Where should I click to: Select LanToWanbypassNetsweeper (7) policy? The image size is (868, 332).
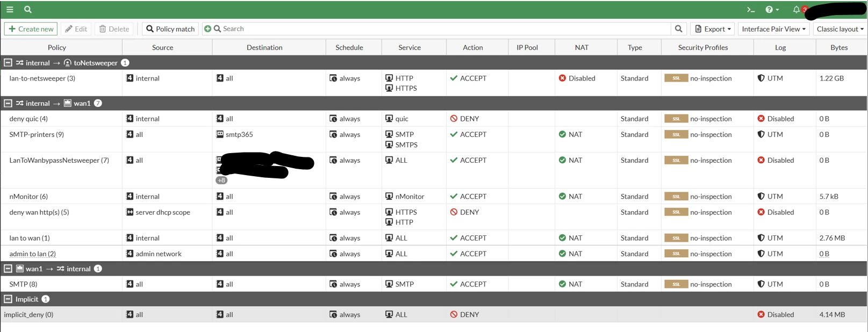[x=59, y=160]
